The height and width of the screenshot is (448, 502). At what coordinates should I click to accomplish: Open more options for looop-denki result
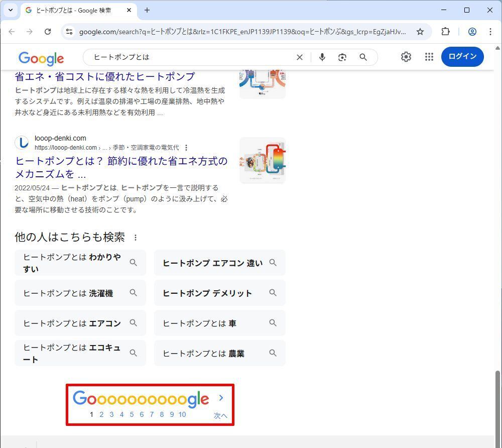[186, 148]
